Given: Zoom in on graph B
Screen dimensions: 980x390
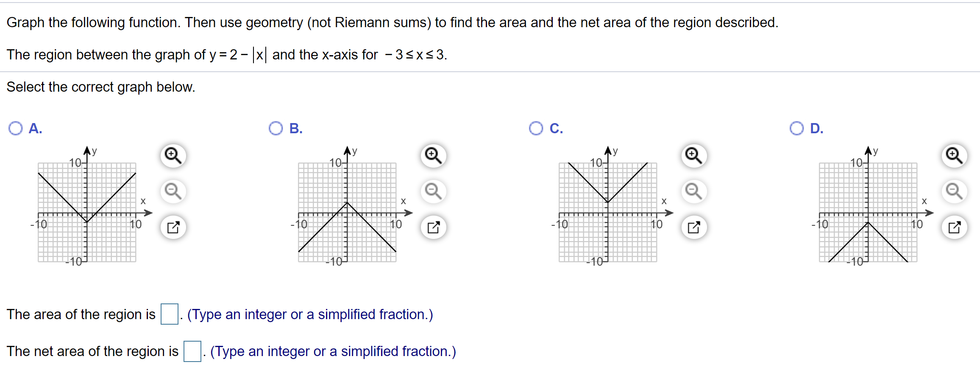Looking at the screenshot, I should (433, 156).
